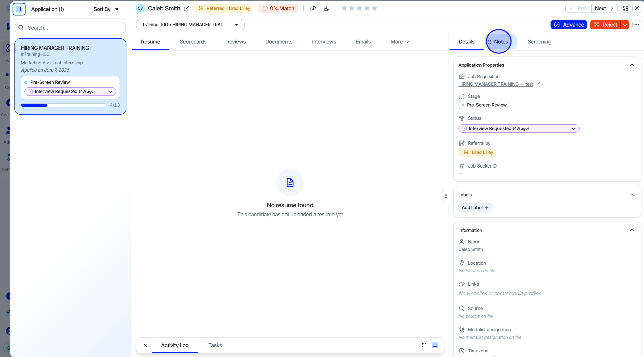Rate candidate three stars
The height and width of the screenshot is (357, 644).
pyautogui.click(x=359, y=8)
